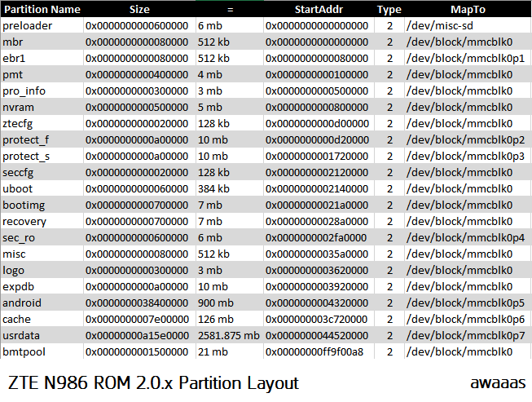Click the Size column header
The height and width of the screenshot is (402, 532).
pos(139,10)
